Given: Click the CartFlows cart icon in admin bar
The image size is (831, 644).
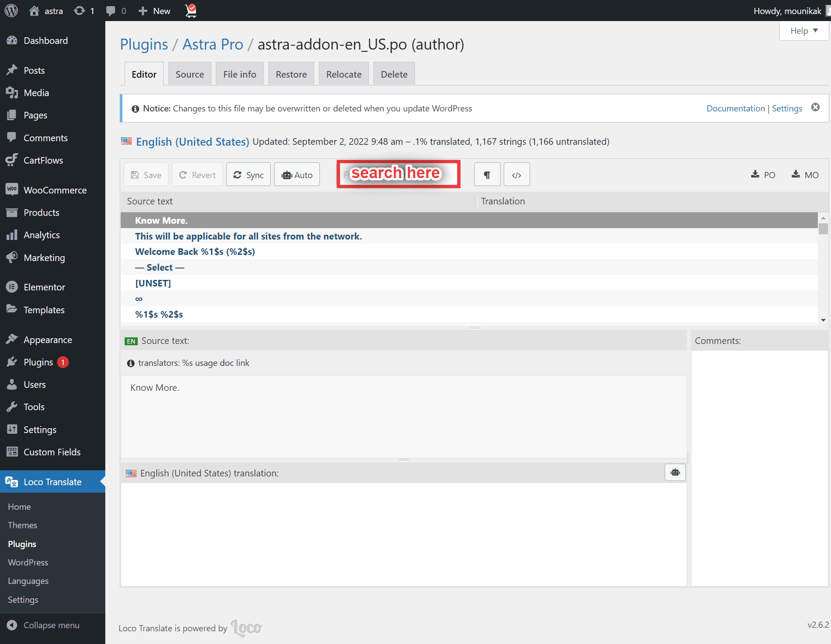Looking at the screenshot, I should coord(191,11).
